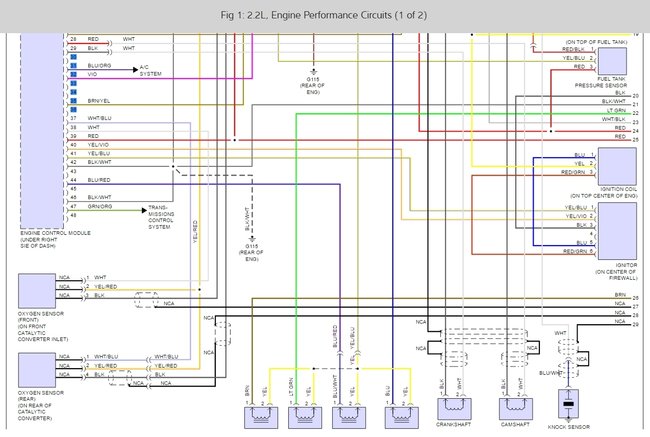Image resolution: width=650 pixels, height=437 pixels.
Task: Click the injector box fed by LT GRN wire
Action: tap(305, 417)
